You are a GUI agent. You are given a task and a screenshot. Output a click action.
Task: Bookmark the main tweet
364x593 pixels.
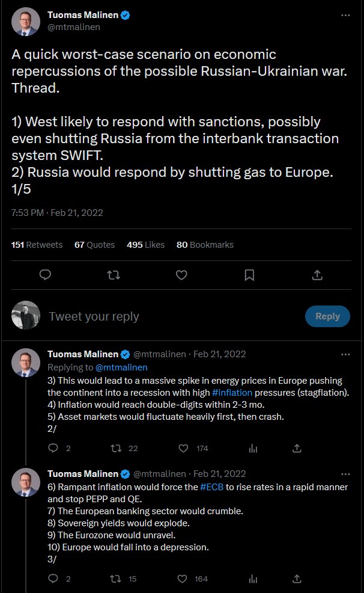(249, 275)
